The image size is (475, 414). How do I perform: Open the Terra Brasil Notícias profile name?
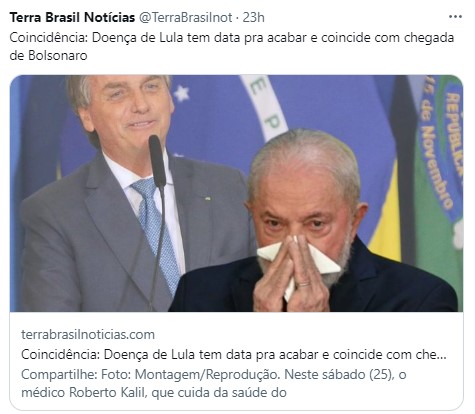[72, 17]
